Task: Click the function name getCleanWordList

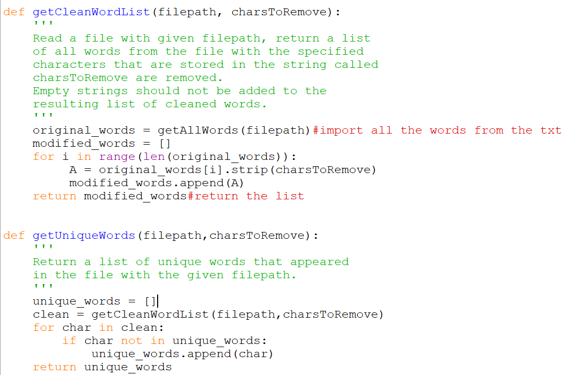Action: click(x=91, y=12)
